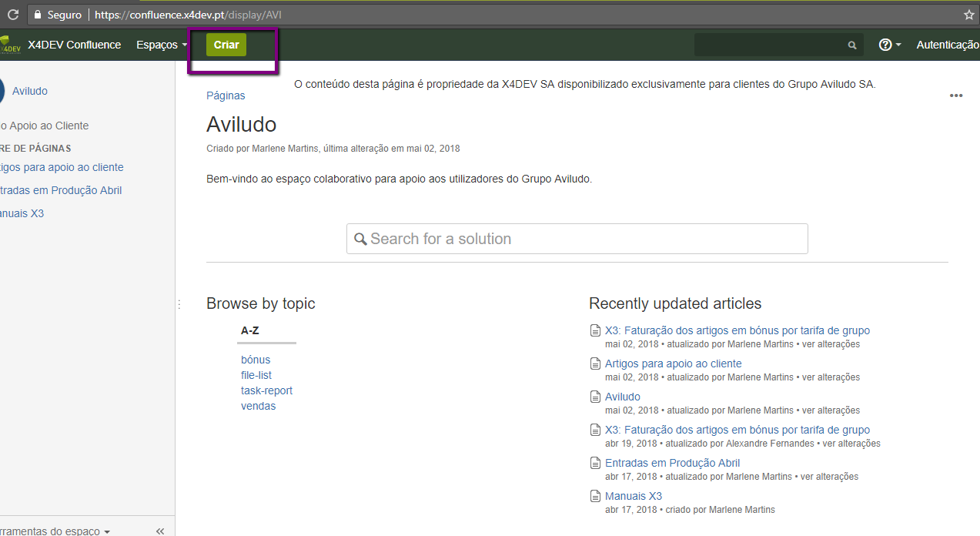980x536 pixels.
Task: Click the X4DEV logo icon
Action: pos(10,45)
